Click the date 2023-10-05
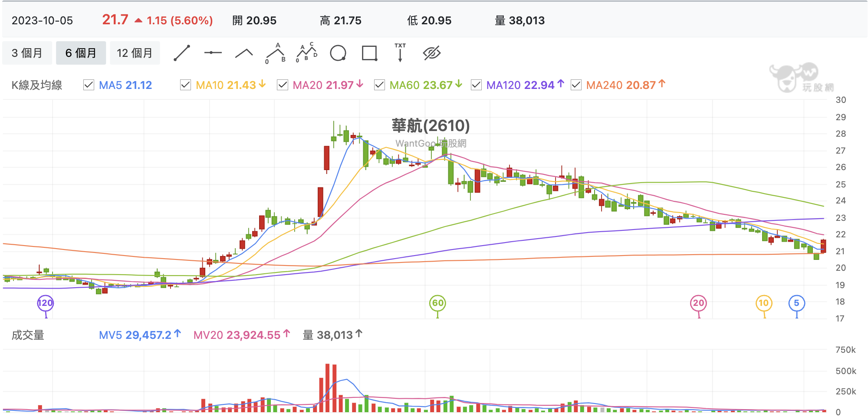 tap(42, 20)
